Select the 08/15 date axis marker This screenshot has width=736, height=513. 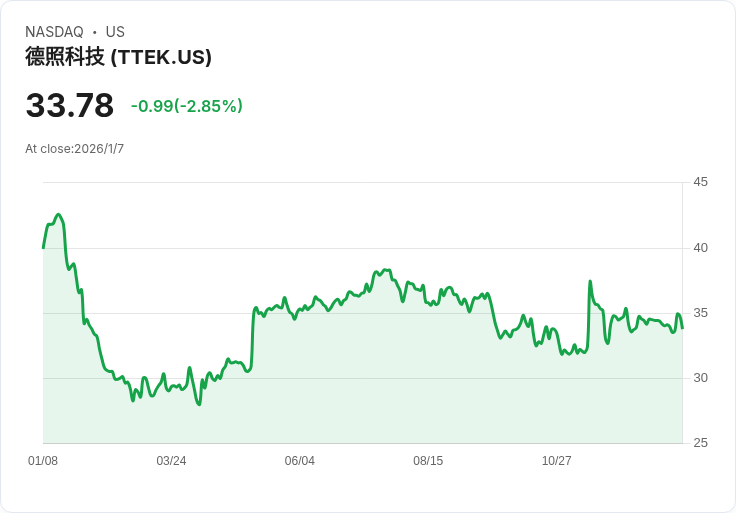[428, 461]
